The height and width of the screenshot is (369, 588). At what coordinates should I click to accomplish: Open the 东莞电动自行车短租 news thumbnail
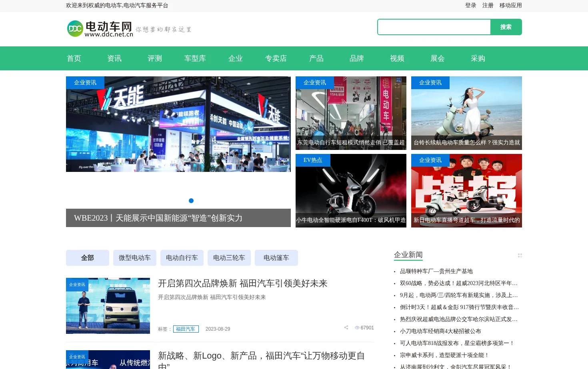click(x=351, y=113)
